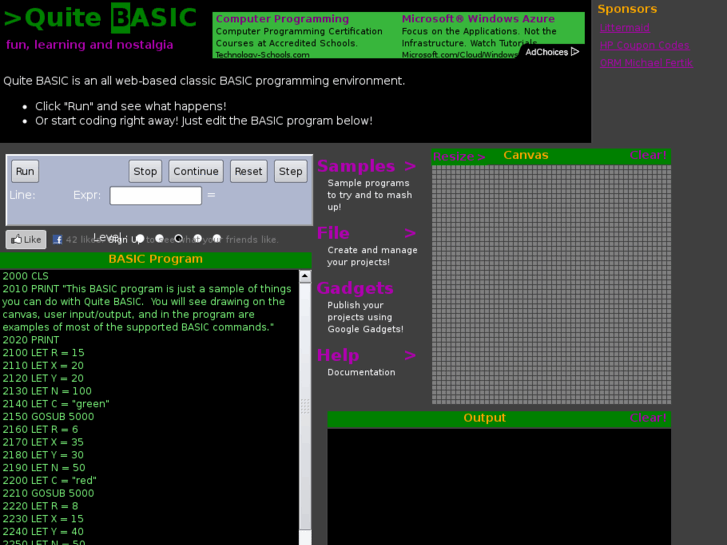Click the Run button
Screen dimensions: 727x545
point(25,171)
